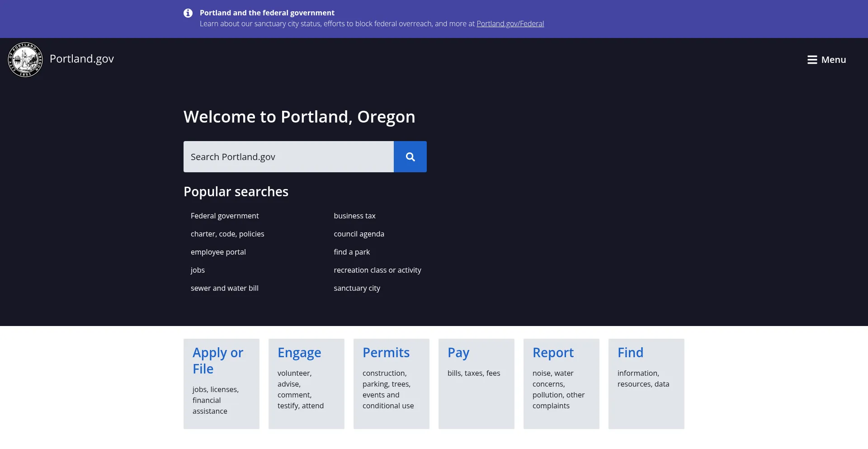
Task: Open sewer and water bill link
Action: click(x=225, y=288)
